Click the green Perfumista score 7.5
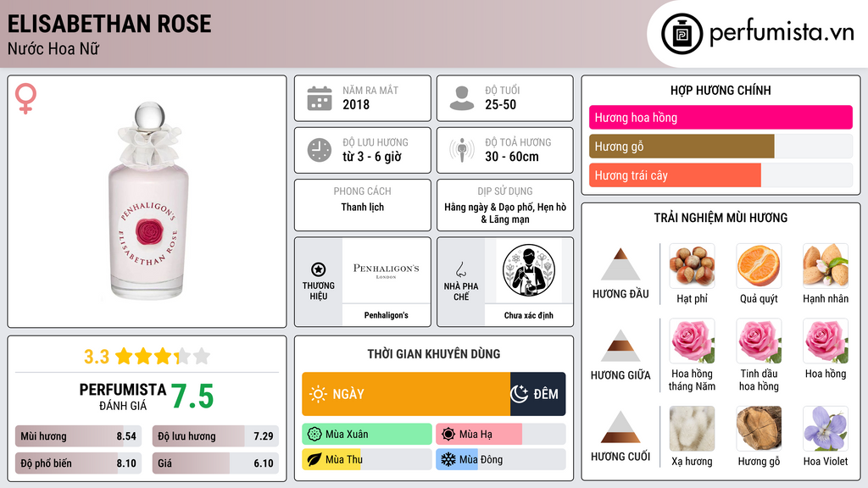This screenshot has width=868, height=488. (x=192, y=396)
